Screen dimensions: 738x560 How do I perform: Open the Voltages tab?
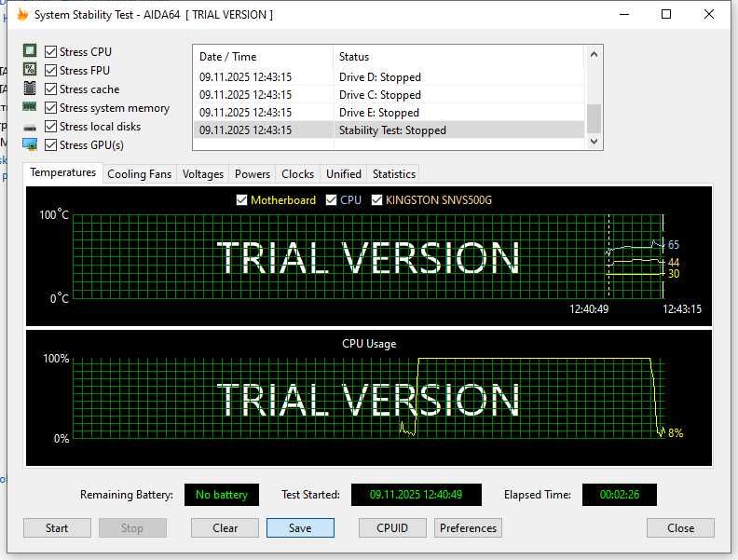203,174
